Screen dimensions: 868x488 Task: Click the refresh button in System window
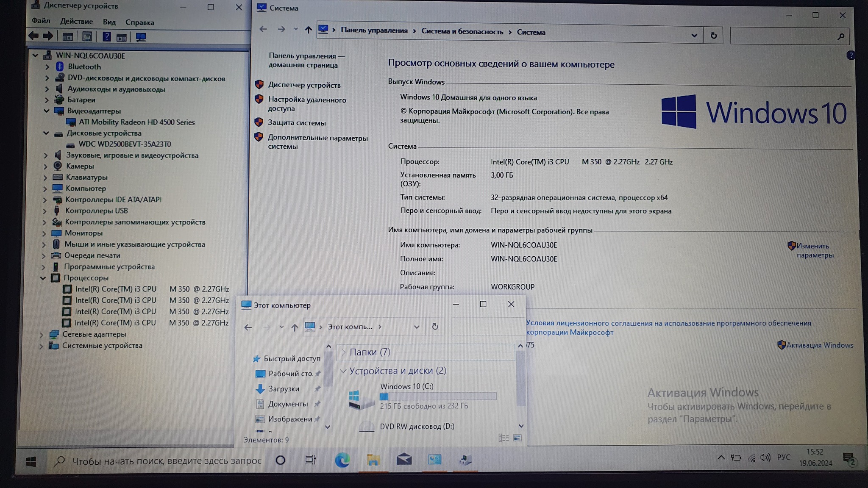[x=714, y=36]
